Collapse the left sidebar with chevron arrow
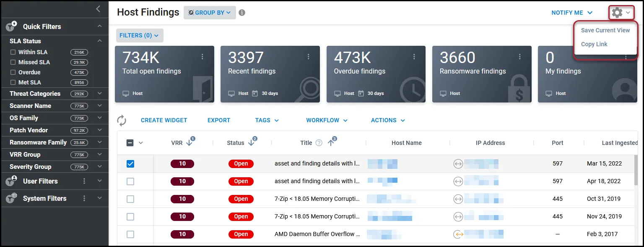The width and height of the screenshot is (644, 247). click(x=98, y=9)
